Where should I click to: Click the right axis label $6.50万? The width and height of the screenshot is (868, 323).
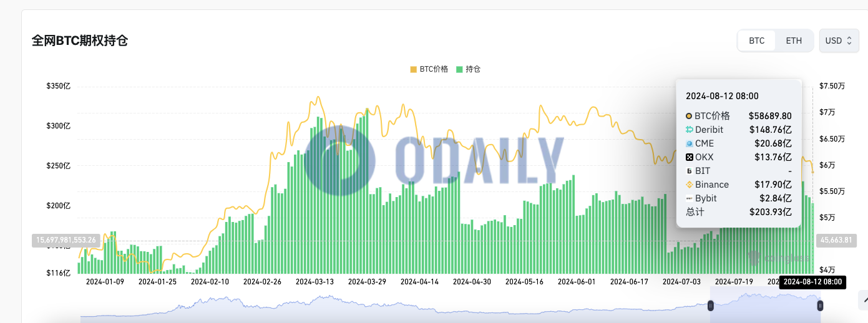point(833,138)
